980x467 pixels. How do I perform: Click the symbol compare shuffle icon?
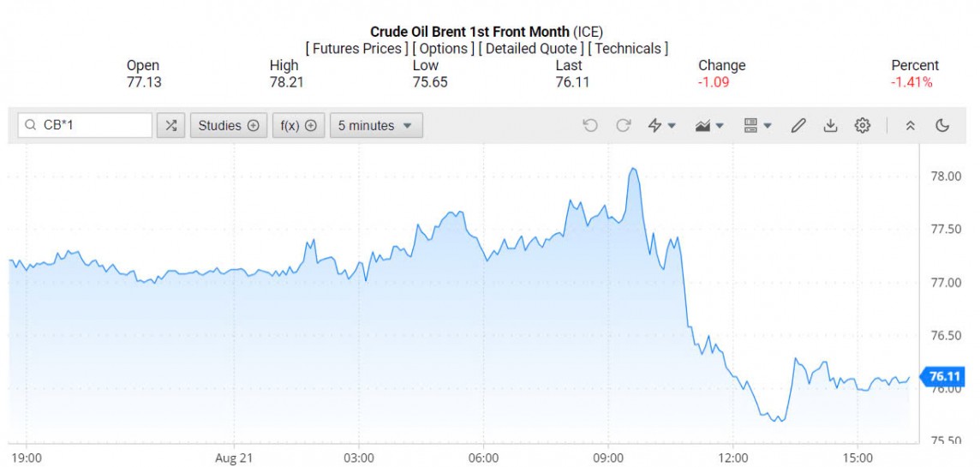(171, 126)
